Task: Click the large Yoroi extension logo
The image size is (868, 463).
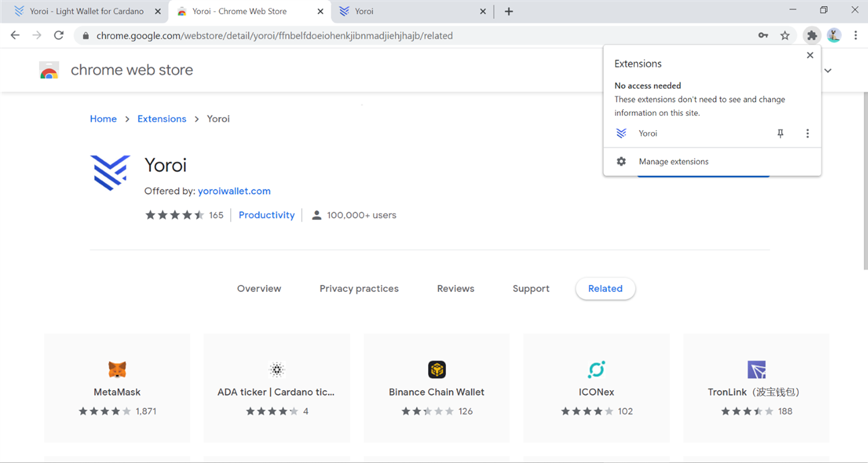Action: (x=110, y=173)
